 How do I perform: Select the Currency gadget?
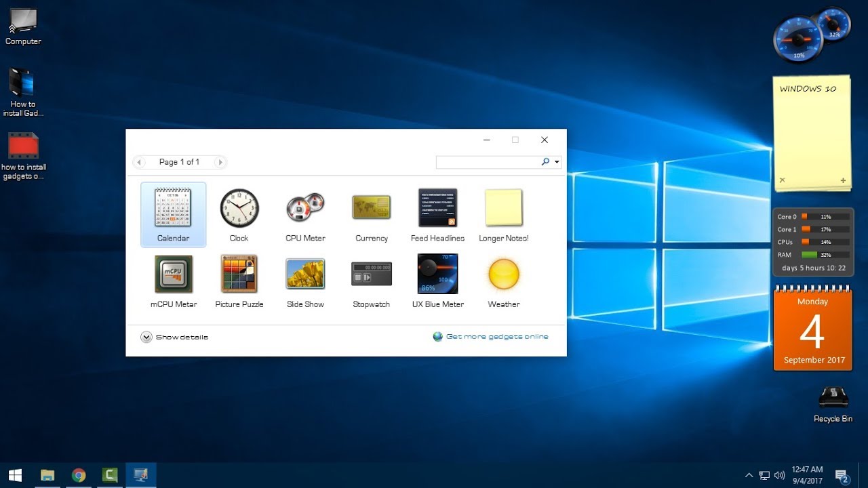(372, 214)
